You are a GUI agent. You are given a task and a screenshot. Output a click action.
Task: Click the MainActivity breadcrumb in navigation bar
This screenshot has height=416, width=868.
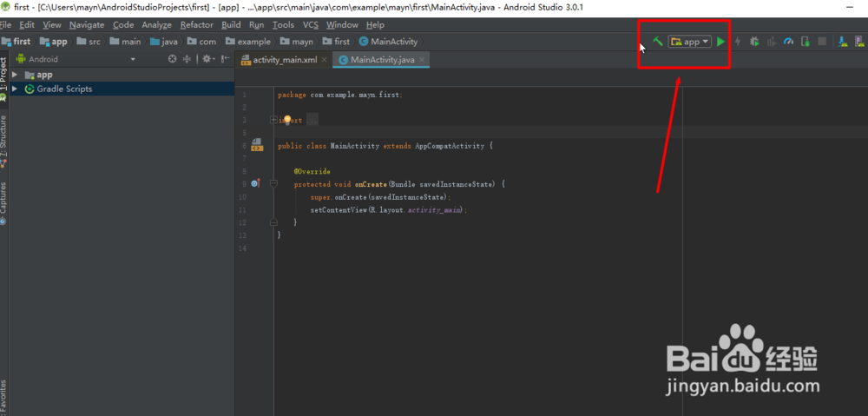391,42
